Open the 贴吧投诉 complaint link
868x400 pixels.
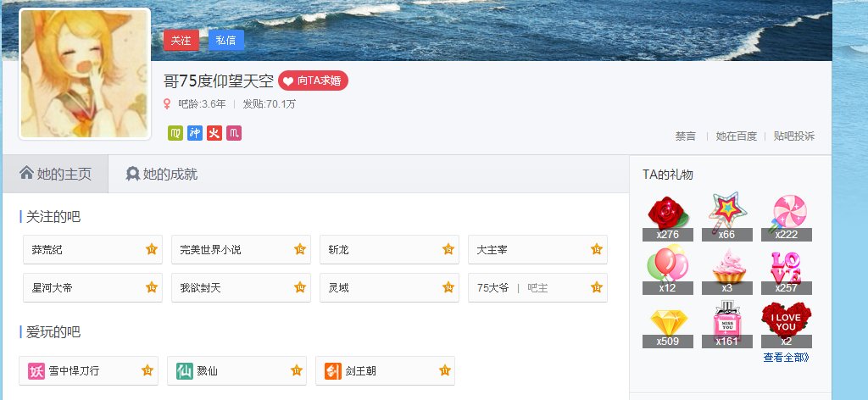793,136
